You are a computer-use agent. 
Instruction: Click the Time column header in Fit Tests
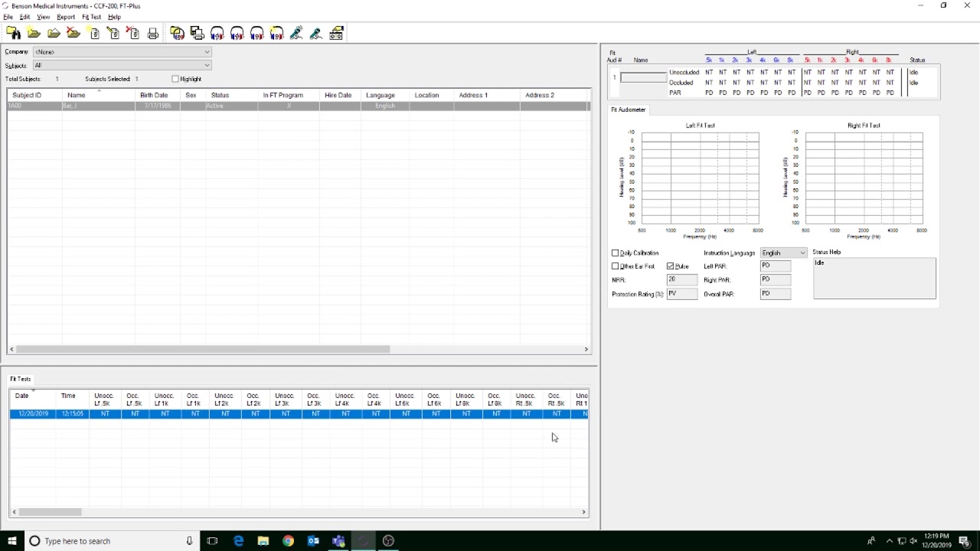(x=73, y=399)
